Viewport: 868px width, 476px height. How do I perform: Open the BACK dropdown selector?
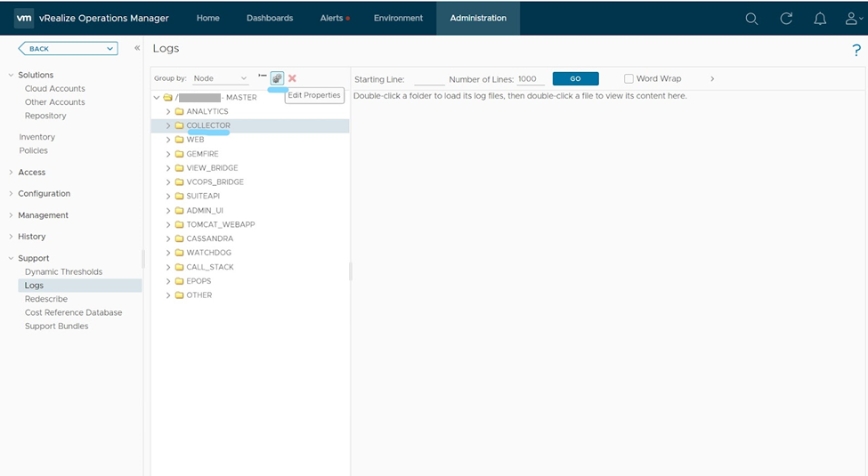[x=68, y=49]
